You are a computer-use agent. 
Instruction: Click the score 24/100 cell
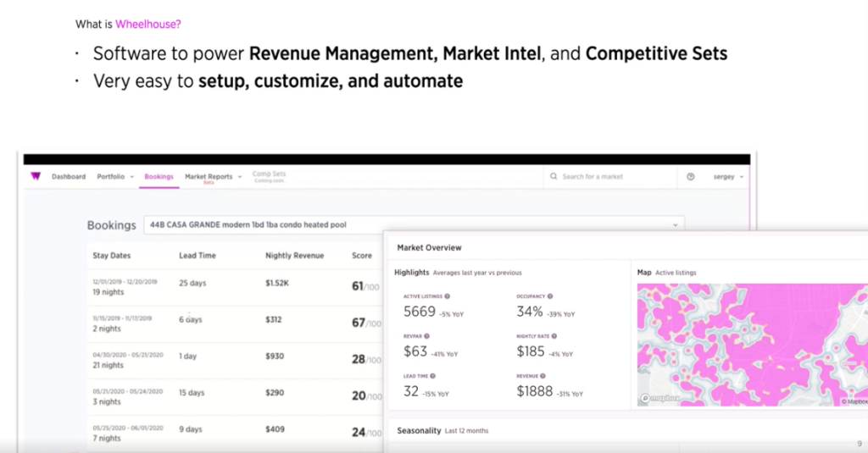(x=366, y=433)
